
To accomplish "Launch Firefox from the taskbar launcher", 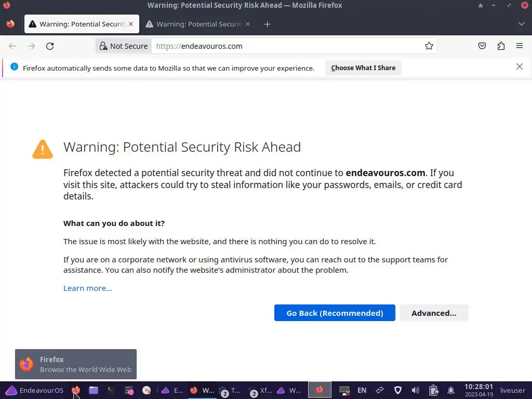I will coord(76,390).
